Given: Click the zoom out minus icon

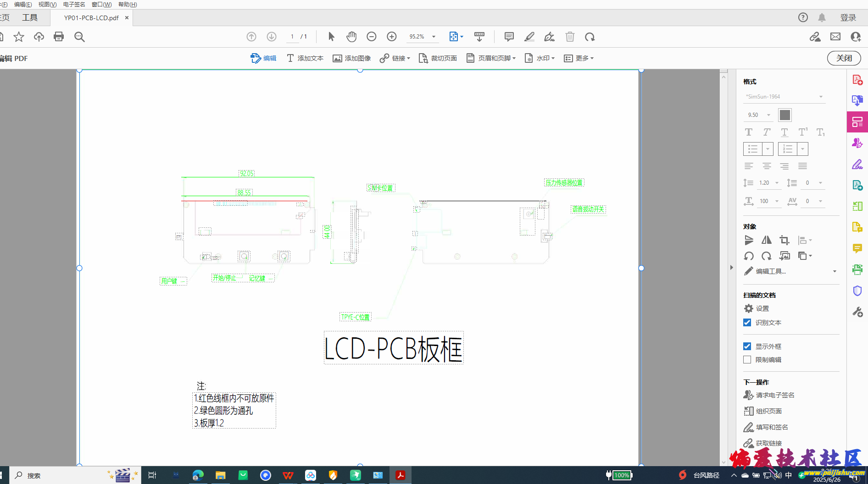Looking at the screenshot, I should coord(372,37).
